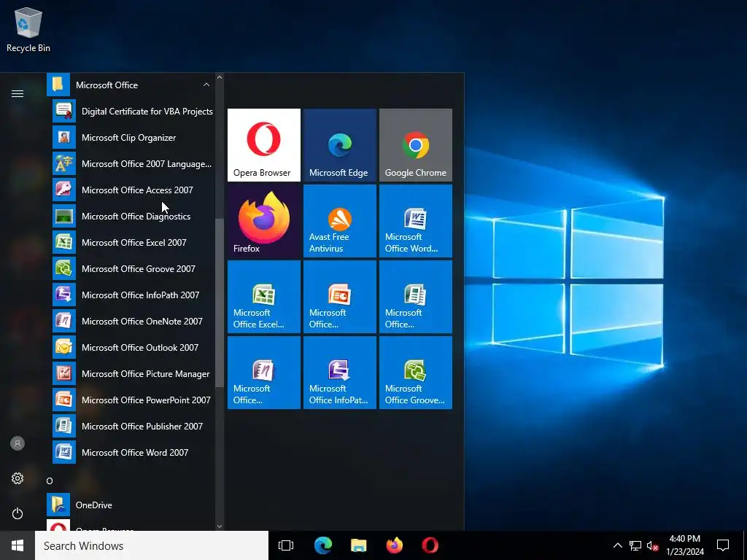Launch Microsoft Office Access 2007
This screenshot has width=747, height=560.
coord(133,190)
